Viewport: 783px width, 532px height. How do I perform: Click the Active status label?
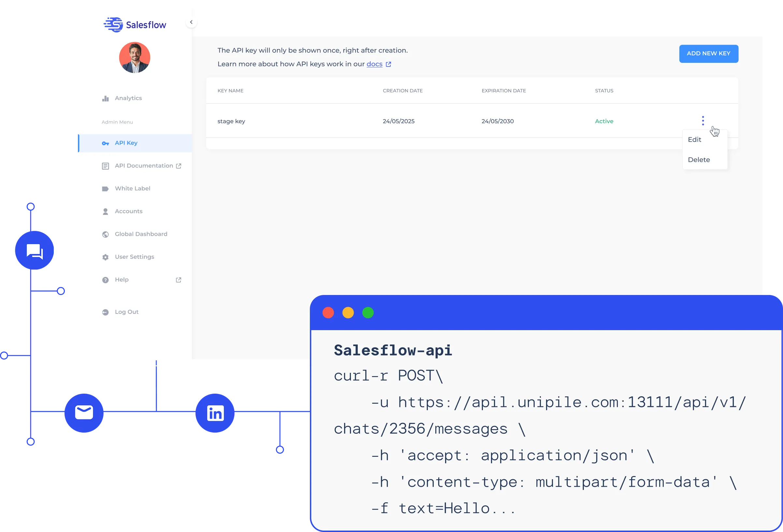pyautogui.click(x=604, y=121)
